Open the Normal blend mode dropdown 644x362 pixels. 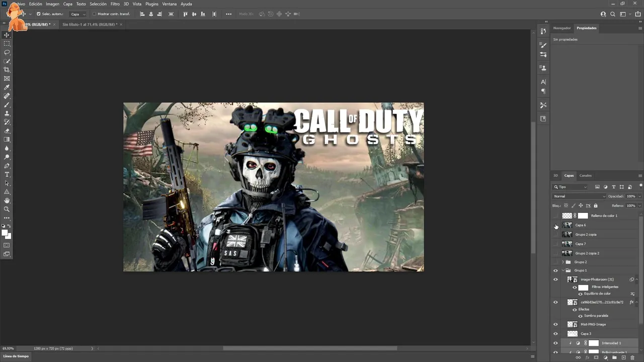[580, 197]
